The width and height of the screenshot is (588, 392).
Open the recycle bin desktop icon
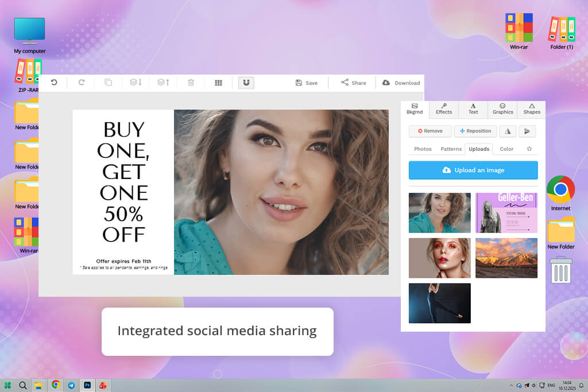561,270
